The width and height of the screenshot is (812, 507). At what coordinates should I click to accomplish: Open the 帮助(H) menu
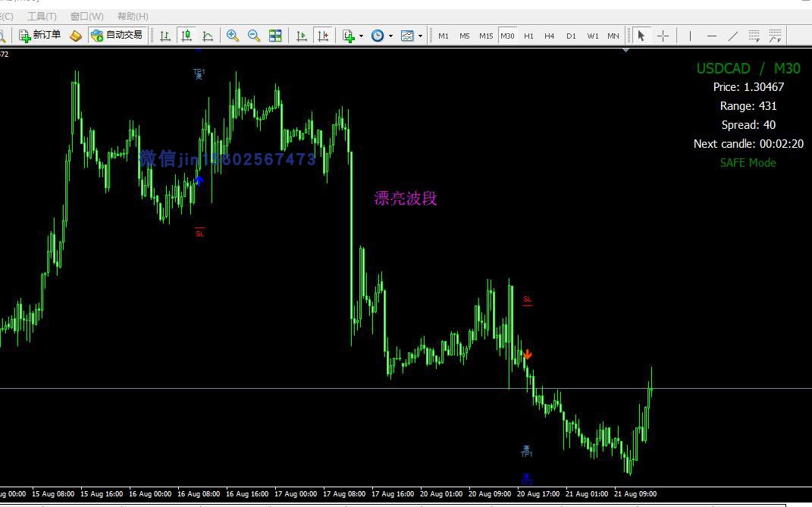pyautogui.click(x=133, y=17)
